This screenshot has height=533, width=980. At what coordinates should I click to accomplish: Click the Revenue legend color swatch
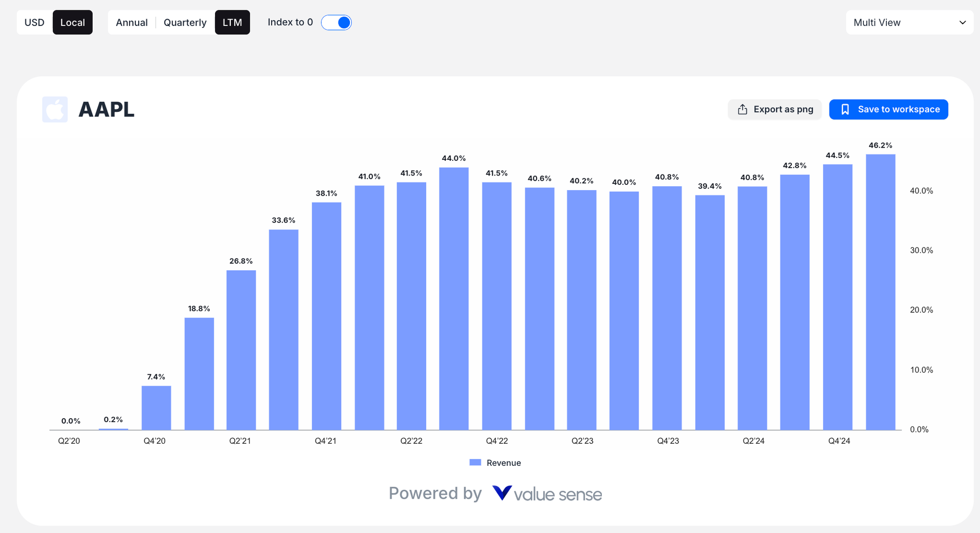[475, 462]
